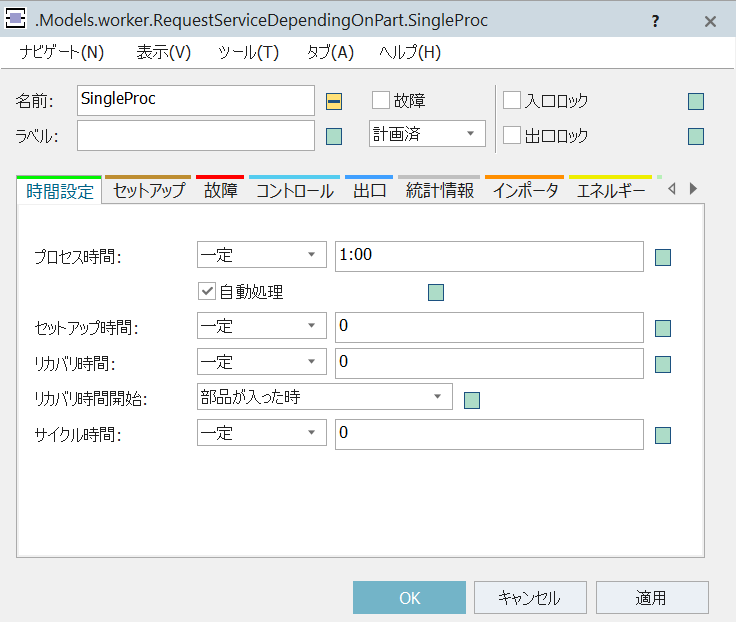Switch to the エネルギー tab
736x622 pixels.
click(x=611, y=191)
